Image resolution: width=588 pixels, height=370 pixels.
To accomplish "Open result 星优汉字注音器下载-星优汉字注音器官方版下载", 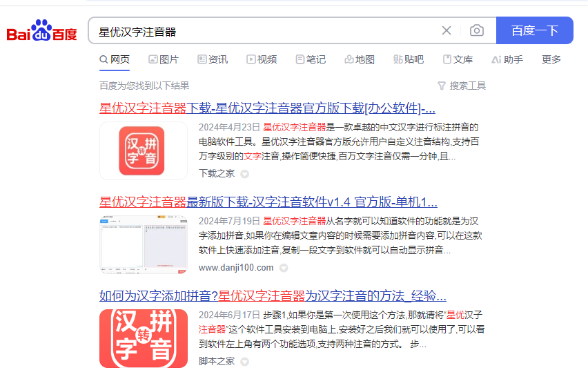I will (267, 108).
